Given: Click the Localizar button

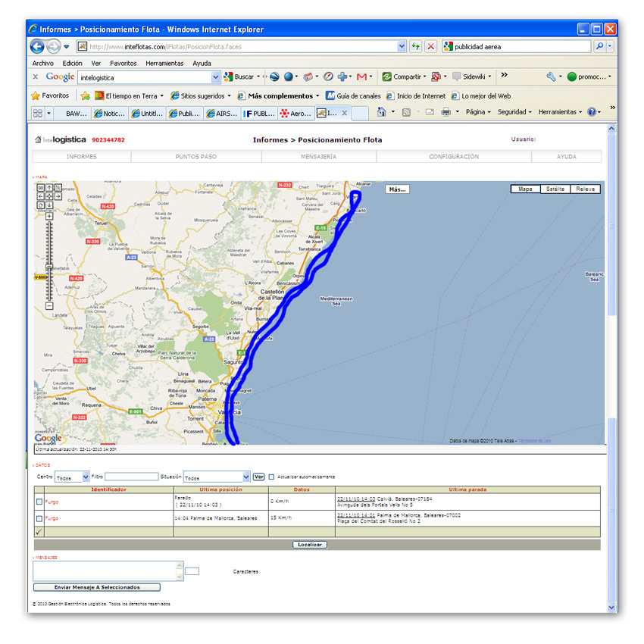Looking at the screenshot, I should (x=309, y=545).
